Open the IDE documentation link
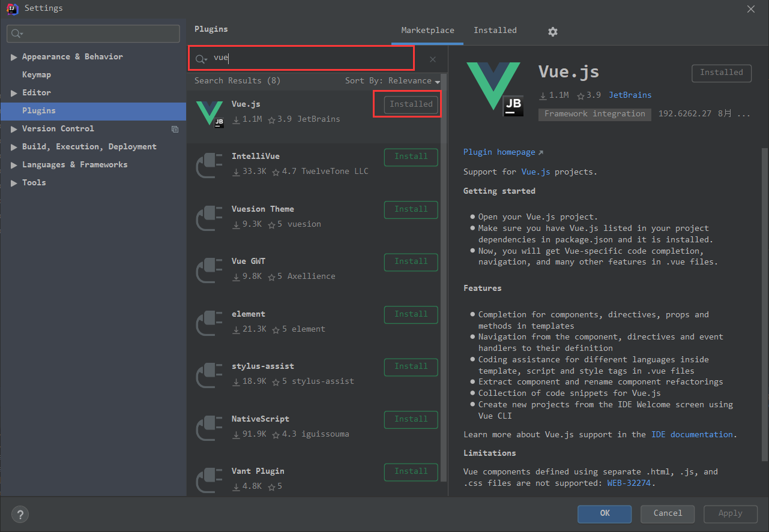Image resolution: width=769 pixels, height=532 pixels. tap(692, 435)
